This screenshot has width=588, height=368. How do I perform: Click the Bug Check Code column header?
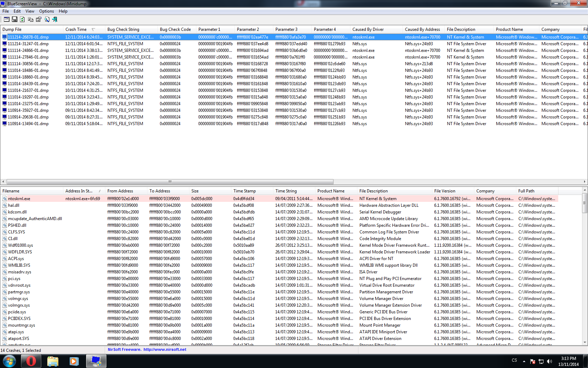177,29
